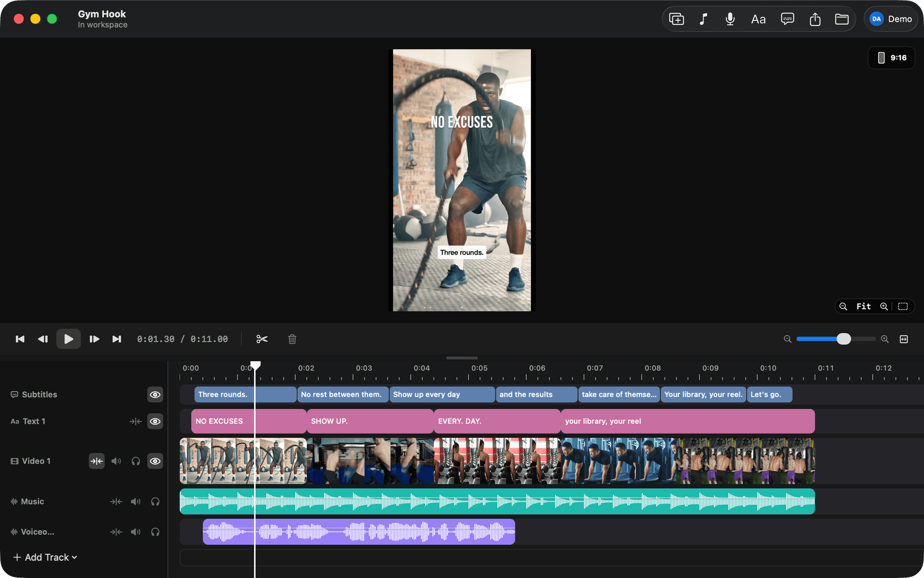
Task: Open the 9:16 aspect ratio selector
Action: click(891, 58)
